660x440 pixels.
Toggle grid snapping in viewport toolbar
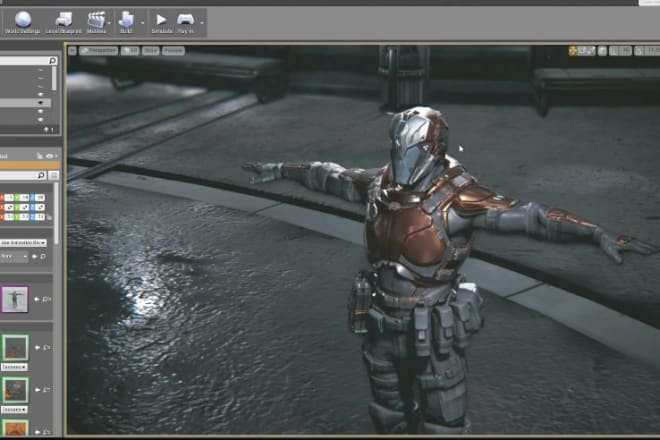click(x=615, y=51)
